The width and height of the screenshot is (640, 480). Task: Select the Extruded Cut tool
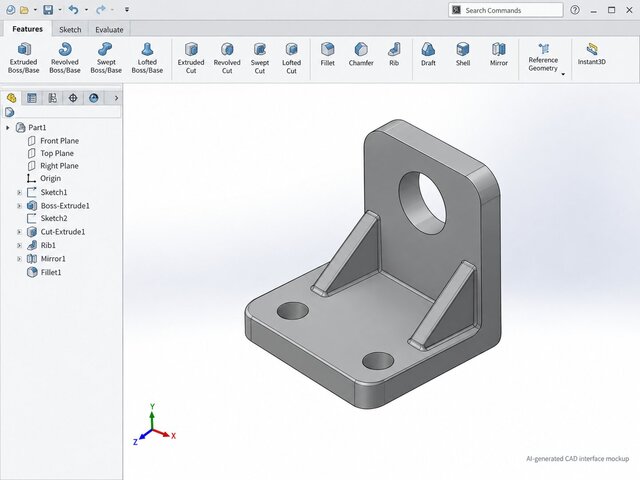click(x=191, y=58)
